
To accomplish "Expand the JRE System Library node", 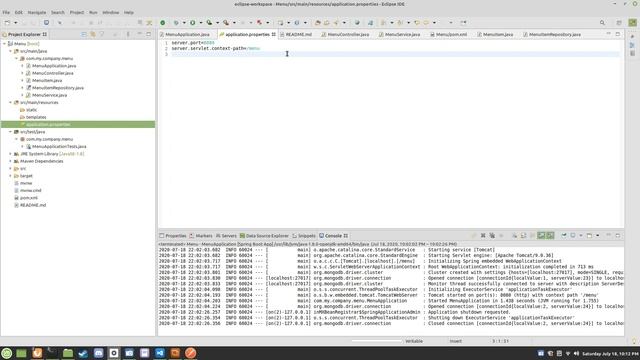I will pos(11,154).
